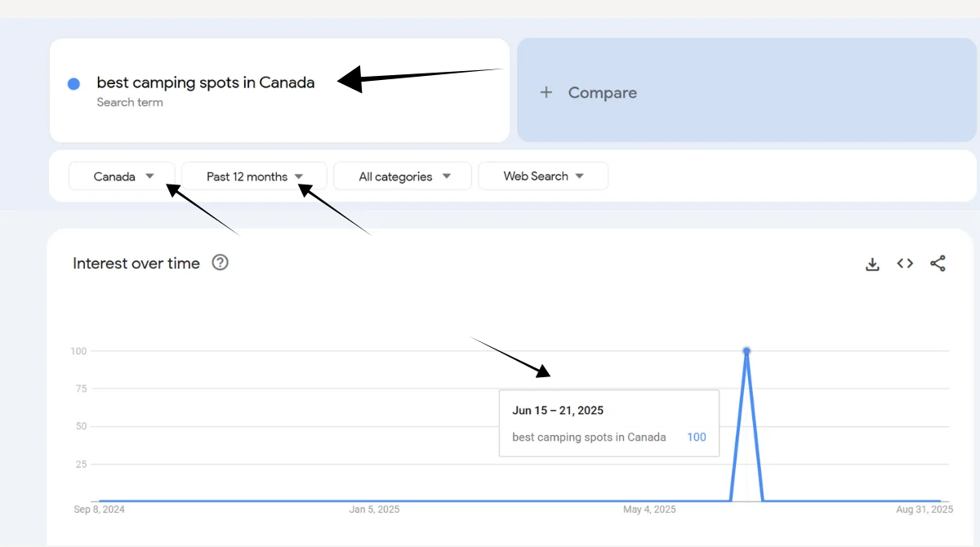Click the Aug 31, 2025 axis label
The height and width of the screenshot is (547, 980).
pos(924,509)
